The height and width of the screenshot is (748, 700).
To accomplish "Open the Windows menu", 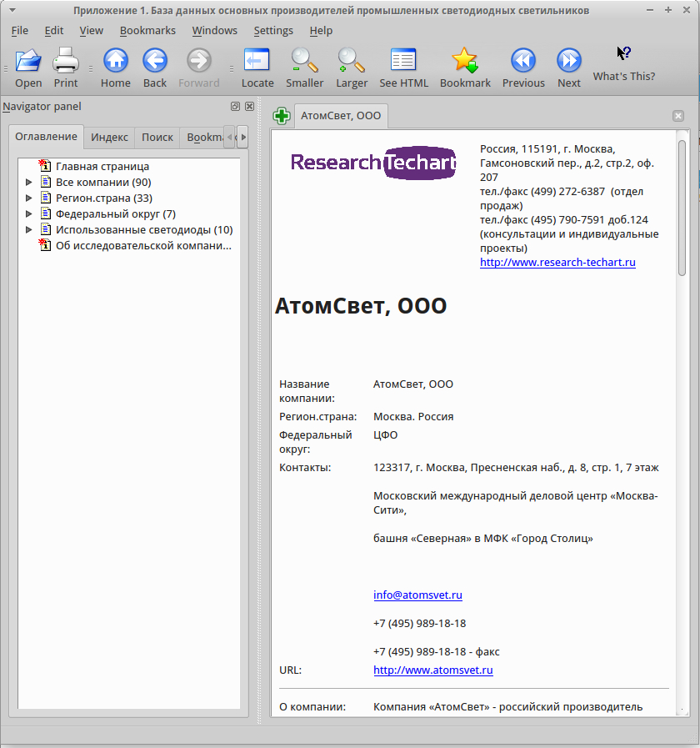I will (214, 31).
